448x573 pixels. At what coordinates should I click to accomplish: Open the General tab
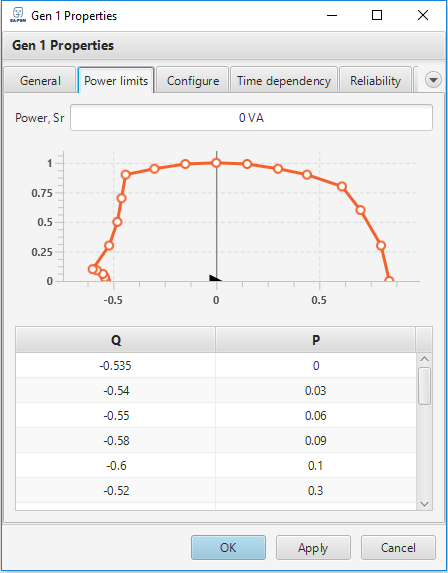(40, 80)
